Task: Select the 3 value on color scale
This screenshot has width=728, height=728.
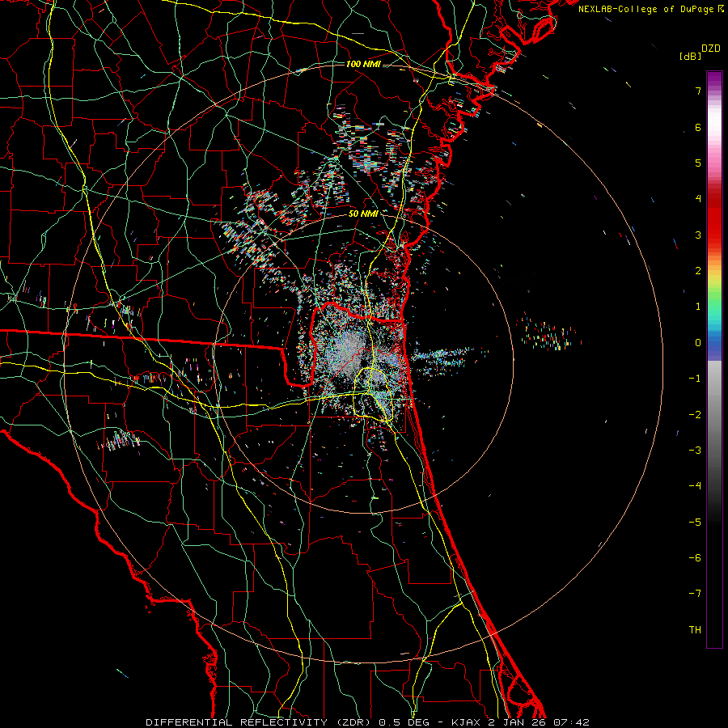Action: [x=698, y=235]
